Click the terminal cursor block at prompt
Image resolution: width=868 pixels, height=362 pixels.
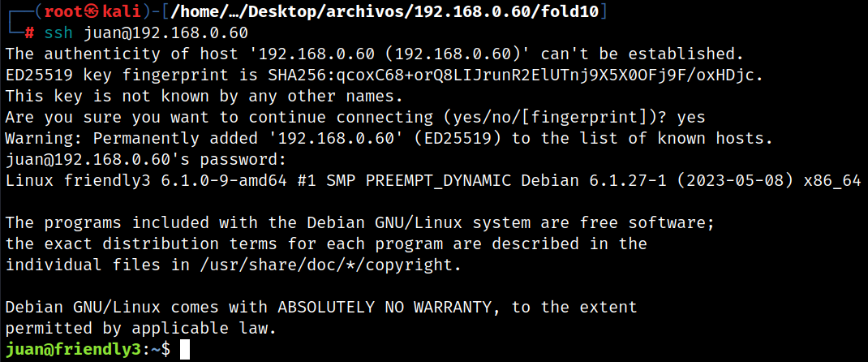click(x=185, y=350)
